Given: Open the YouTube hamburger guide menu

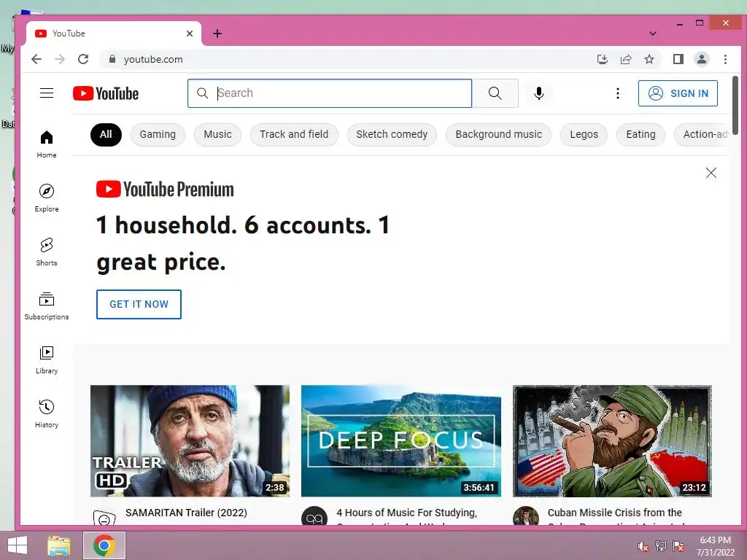Looking at the screenshot, I should click(x=47, y=93).
